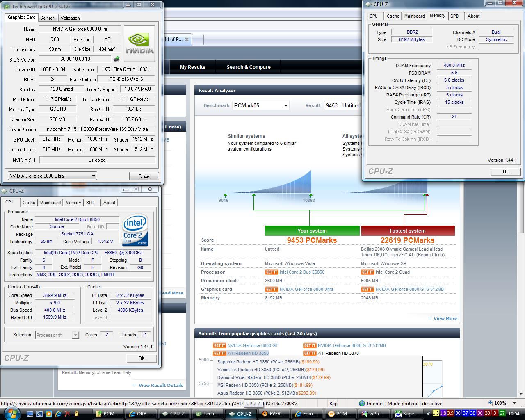Open Sapphire Radeon HD 3850 offer link
The image size is (525, 420).
(x=268, y=362)
